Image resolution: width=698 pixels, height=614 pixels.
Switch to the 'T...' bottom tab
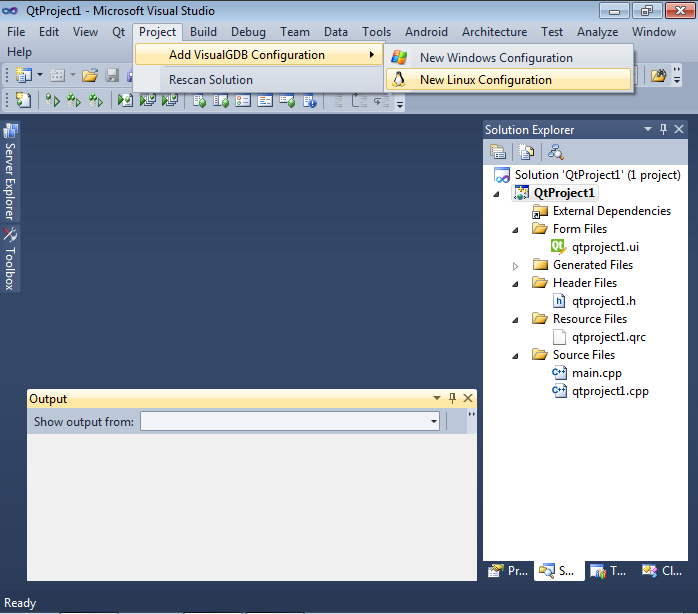point(609,571)
